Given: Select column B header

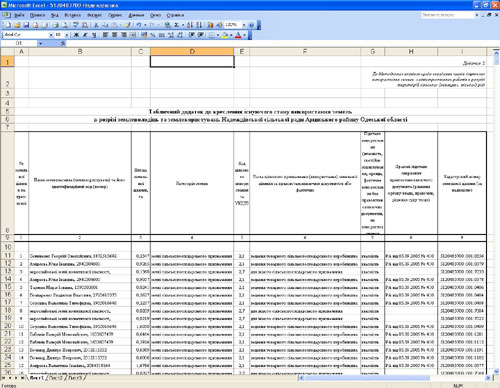Looking at the screenshot, I should [x=80, y=51].
